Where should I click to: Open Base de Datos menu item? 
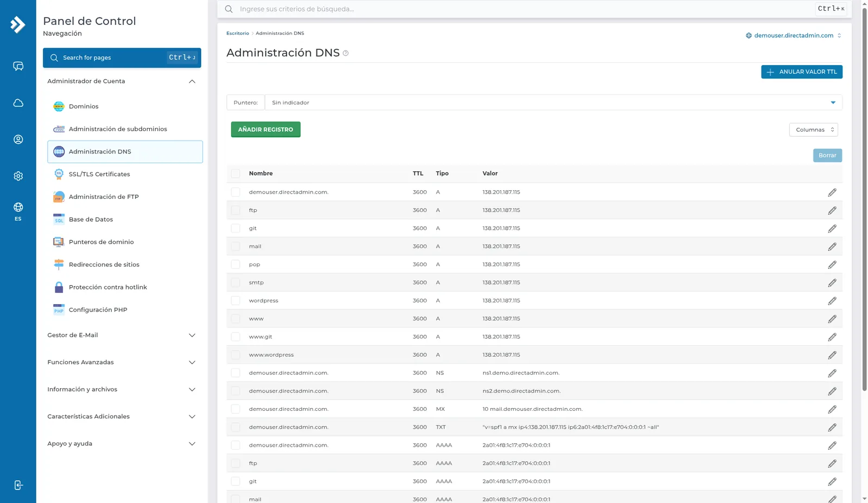click(125, 219)
